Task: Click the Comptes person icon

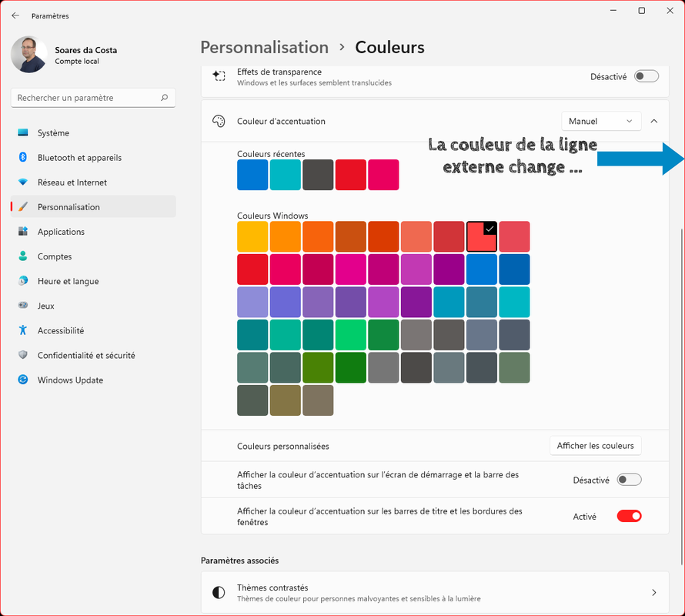Action: [x=23, y=256]
